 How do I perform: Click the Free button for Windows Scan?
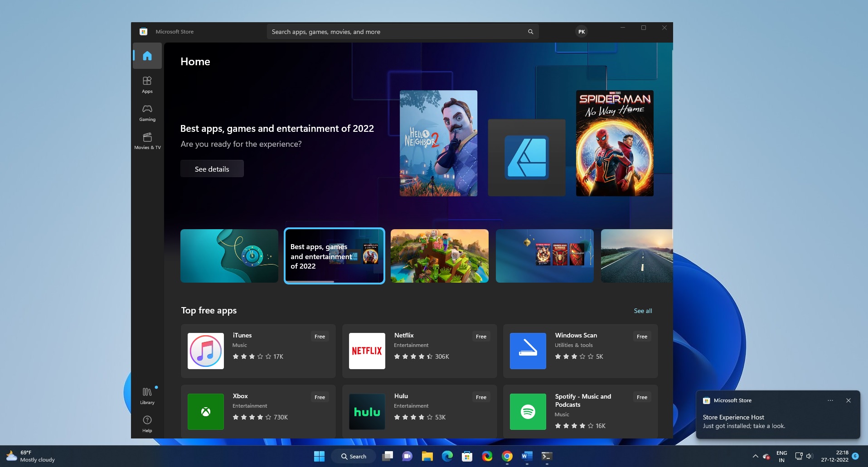[x=642, y=337]
